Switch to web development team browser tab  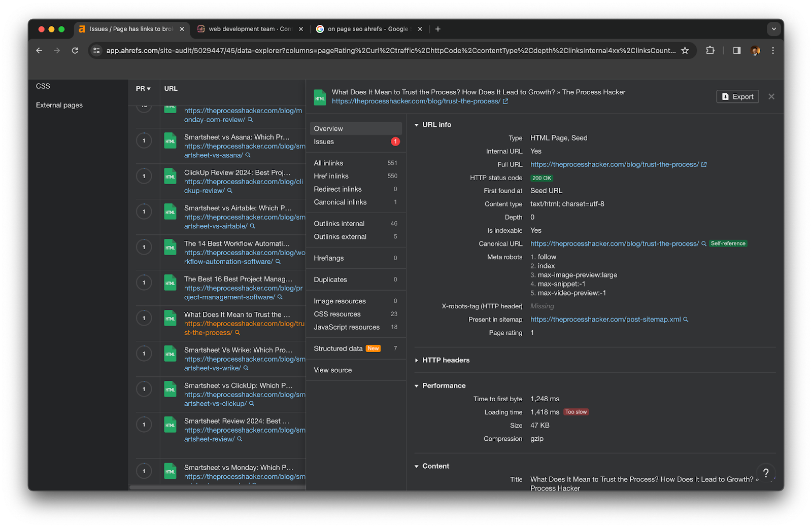click(x=250, y=29)
